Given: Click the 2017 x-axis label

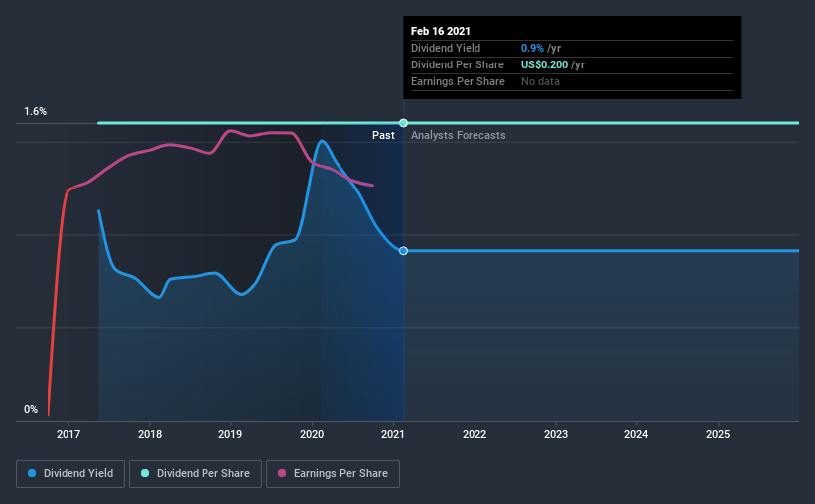Looking at the screenshot, I should 68,434.
